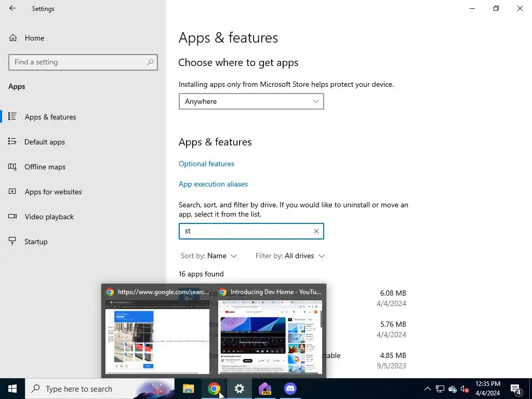Image resolution: width=532 pixels, height=399 pixels.
Task: Open Startup section in sidebar
Action: [x=36, y=242]
